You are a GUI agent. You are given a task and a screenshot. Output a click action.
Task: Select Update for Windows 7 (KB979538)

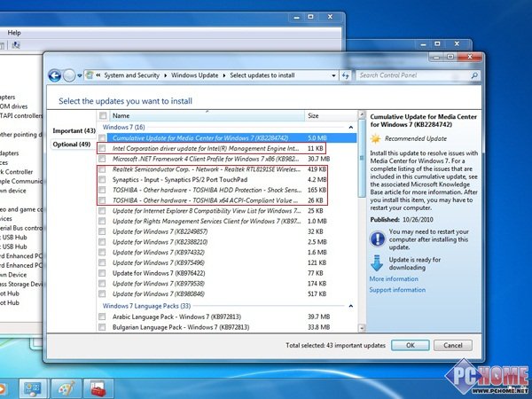[x=226, y=284]
